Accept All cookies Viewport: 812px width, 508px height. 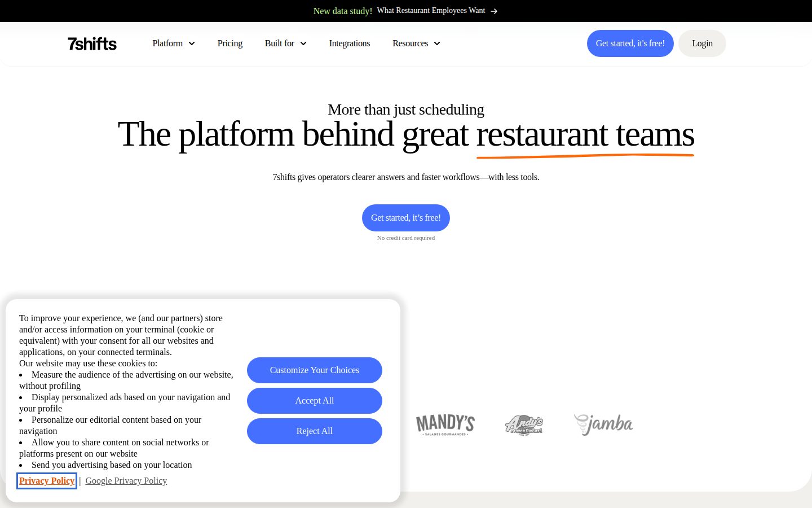tap(315, 401)
